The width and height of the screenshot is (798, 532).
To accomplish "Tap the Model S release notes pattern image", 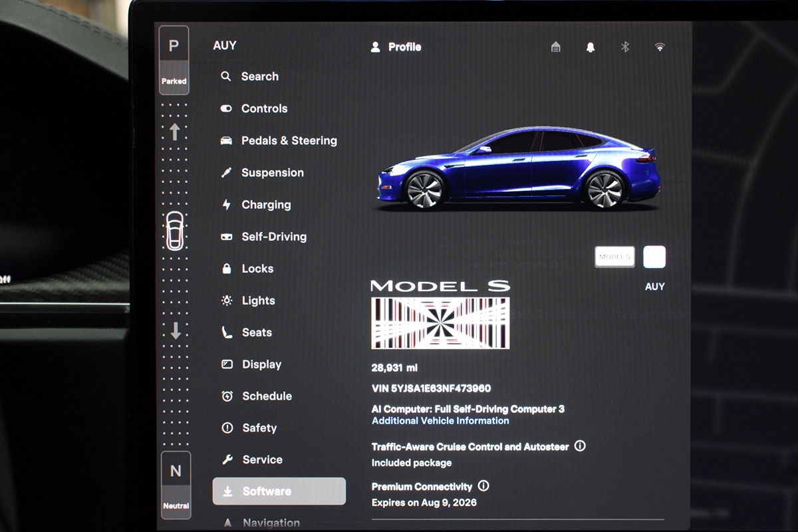I will (440, 323).
